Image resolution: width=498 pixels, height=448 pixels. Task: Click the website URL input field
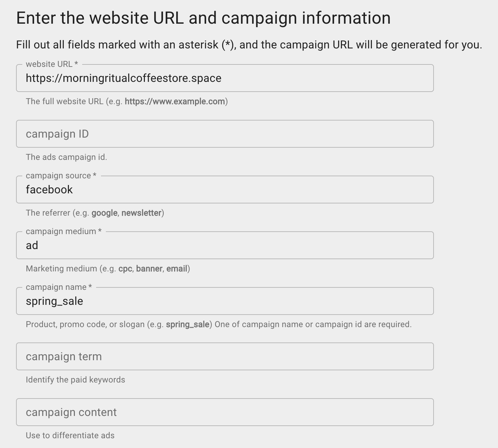tap(225, 78)
